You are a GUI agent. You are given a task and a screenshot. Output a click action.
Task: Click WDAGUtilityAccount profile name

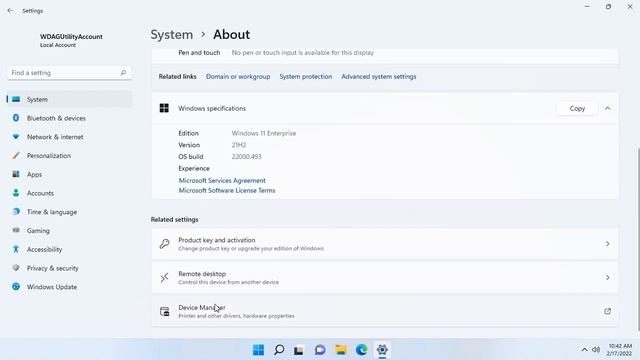point(71,37)
